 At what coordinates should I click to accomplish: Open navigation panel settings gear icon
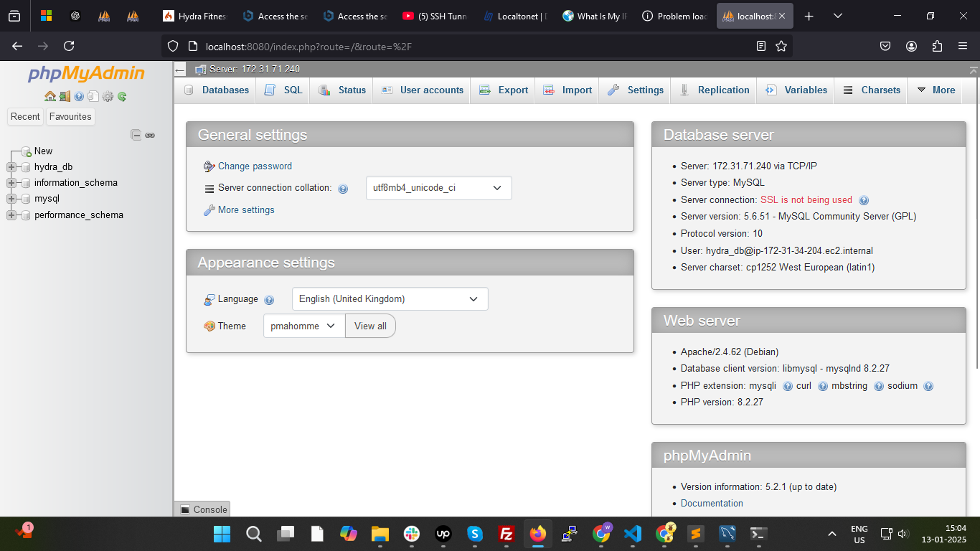[108, 96]
